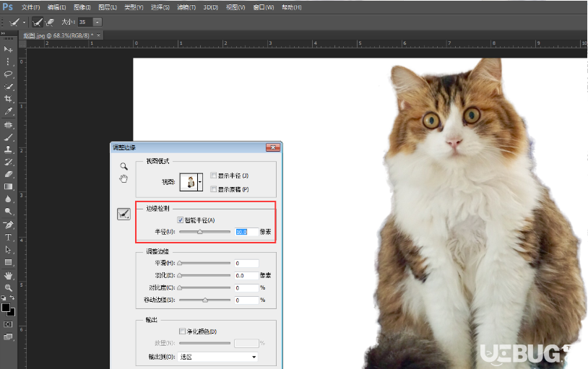Select the History Brush tool
The width and height of the screenshot is (588, 369).
click(x=8, y=162)
